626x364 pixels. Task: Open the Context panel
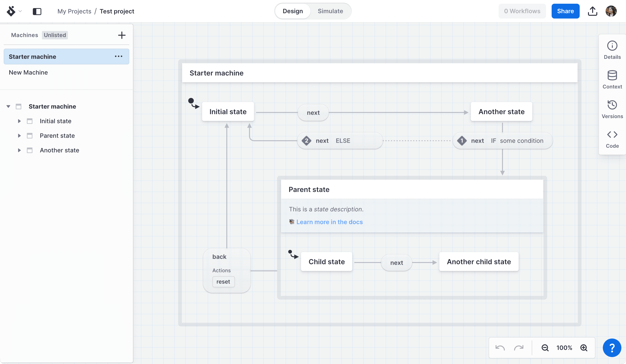click(x=612, y=79)
